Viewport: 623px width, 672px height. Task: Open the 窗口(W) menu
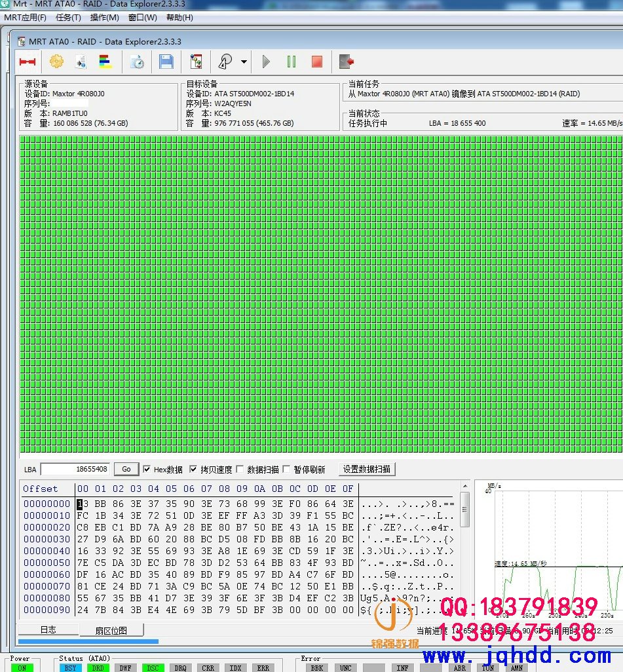tap(142, 18)
